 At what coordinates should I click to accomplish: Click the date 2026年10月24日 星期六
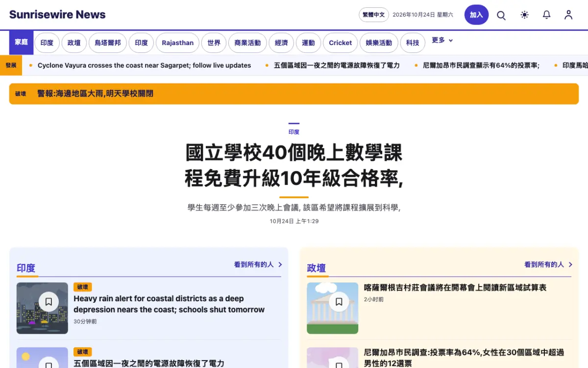(423, 15)
